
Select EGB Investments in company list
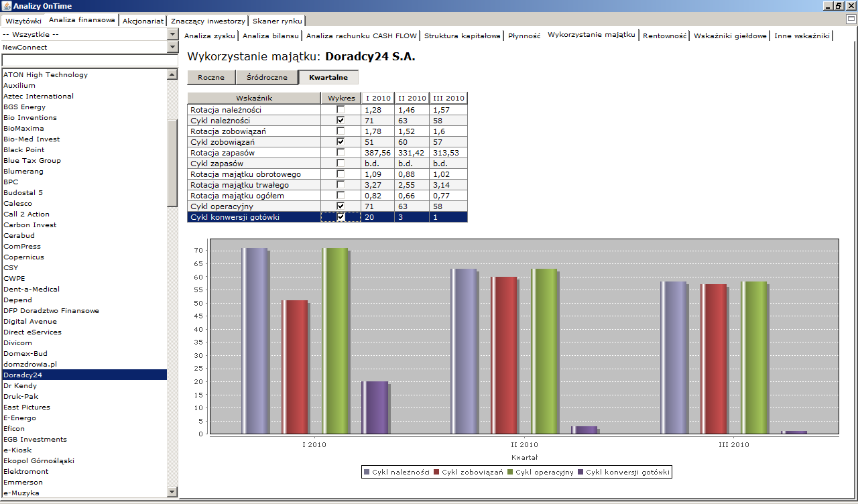(x=83, y=439)
